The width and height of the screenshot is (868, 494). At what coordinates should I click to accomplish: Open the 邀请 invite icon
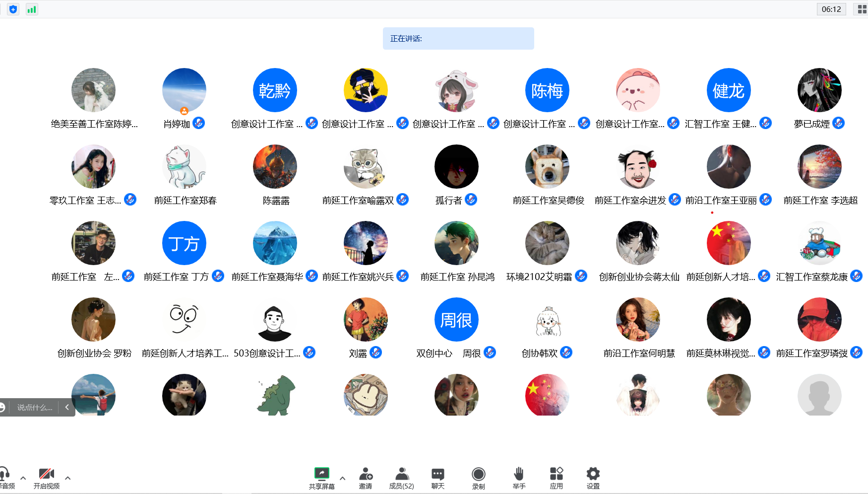coord(366,474)
